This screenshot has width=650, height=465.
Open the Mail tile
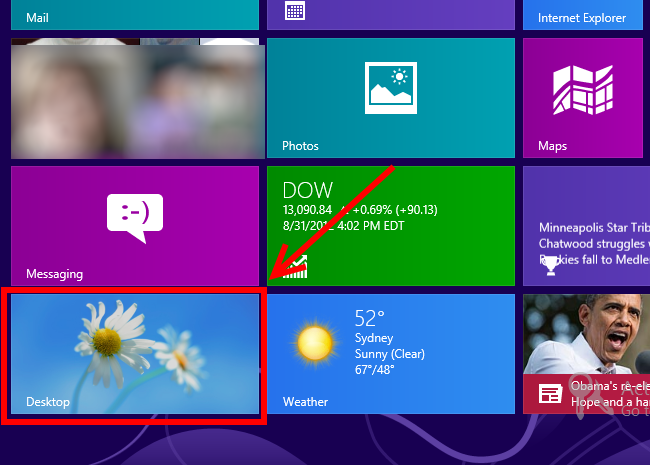click(x=135, y=15)
